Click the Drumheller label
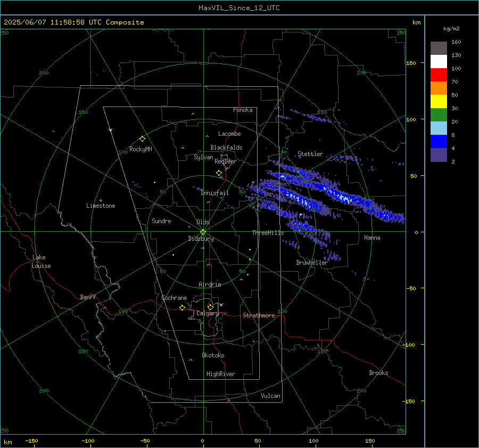 click(x=312, y=263)
